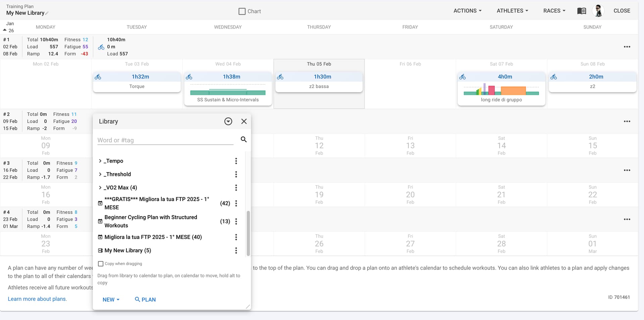644x320 pixels.
Task: Click the PLAN search button
Action: coord(145,300)
